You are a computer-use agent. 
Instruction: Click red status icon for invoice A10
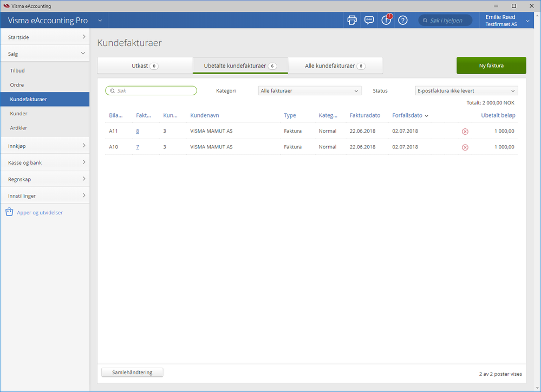(x=465, y=147)
